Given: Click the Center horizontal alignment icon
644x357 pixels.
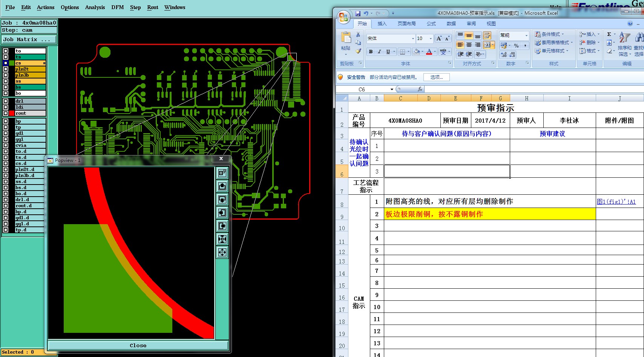Looking at the screenshot, I should [x=469, y=45].
